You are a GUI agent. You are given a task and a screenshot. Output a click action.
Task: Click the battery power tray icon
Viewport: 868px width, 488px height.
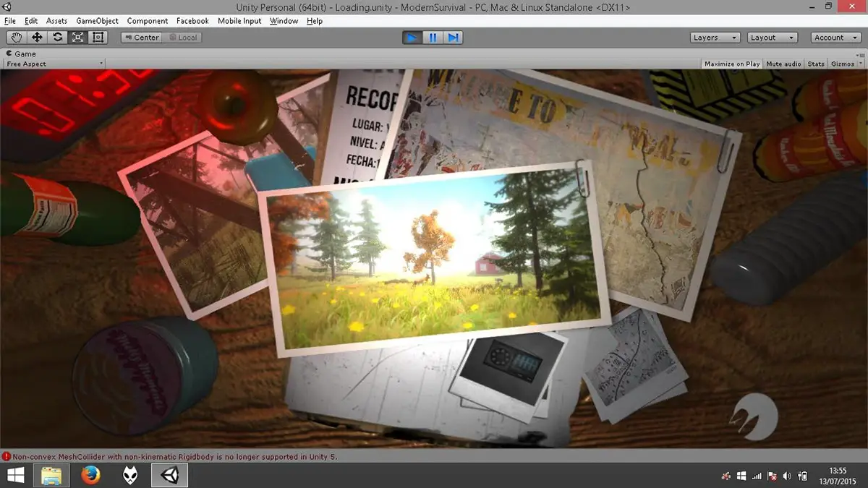pos(803,476)
